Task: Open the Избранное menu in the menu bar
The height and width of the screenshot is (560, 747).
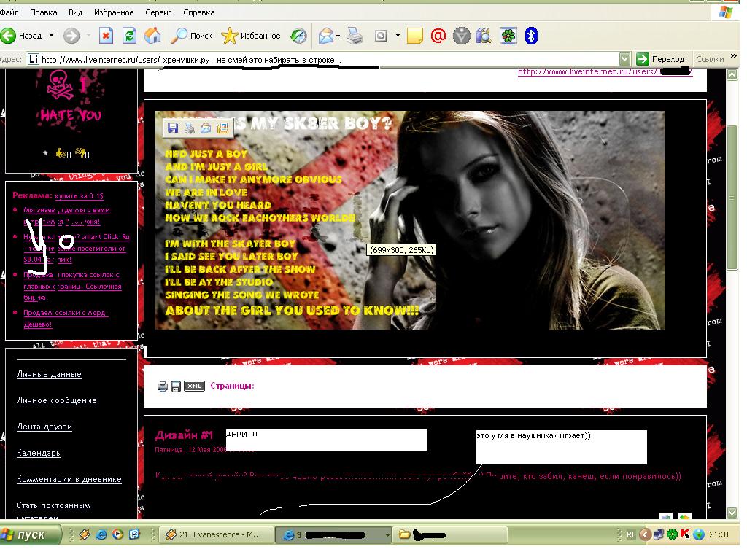Action: click(114, 12)
